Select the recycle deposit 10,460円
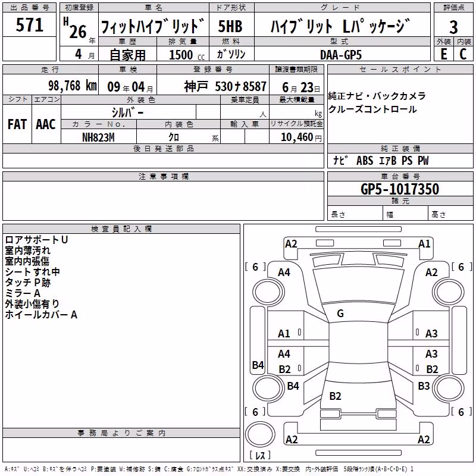This screenshot has height=476, width=476. point(301,137)
